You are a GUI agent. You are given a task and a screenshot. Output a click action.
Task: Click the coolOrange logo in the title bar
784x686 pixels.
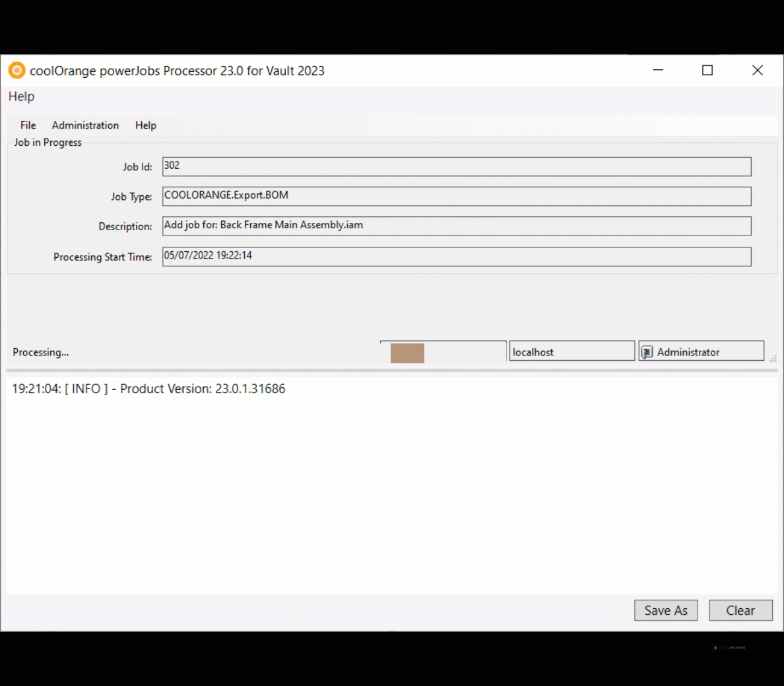pos(16,70)
